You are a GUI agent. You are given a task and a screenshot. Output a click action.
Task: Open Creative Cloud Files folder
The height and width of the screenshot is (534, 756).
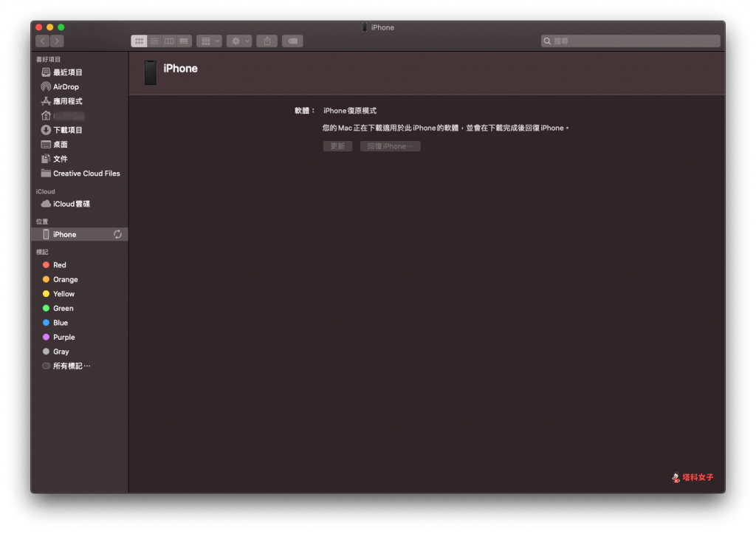coord(80,173)
